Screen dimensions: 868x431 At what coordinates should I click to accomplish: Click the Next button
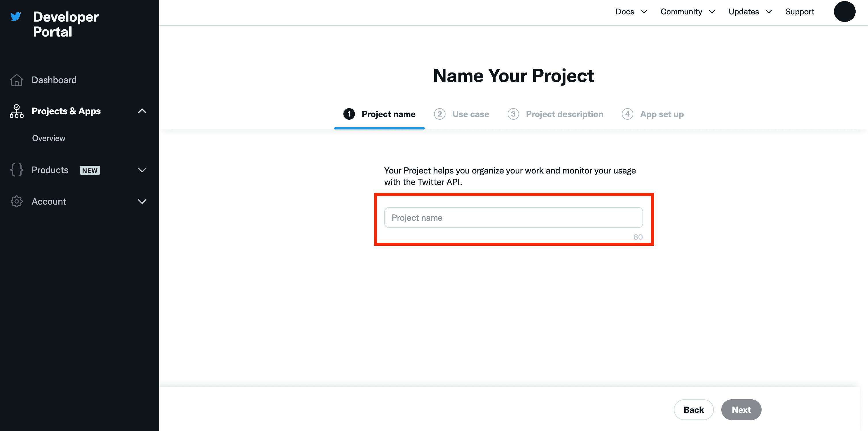click(x=741, y=410)
